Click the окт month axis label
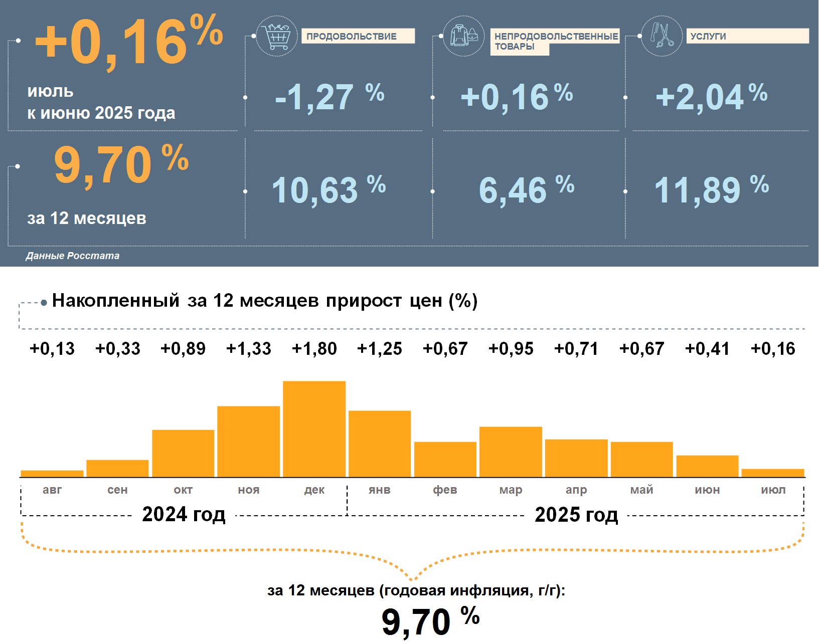 pyautogui.click(x=183, y=490)
